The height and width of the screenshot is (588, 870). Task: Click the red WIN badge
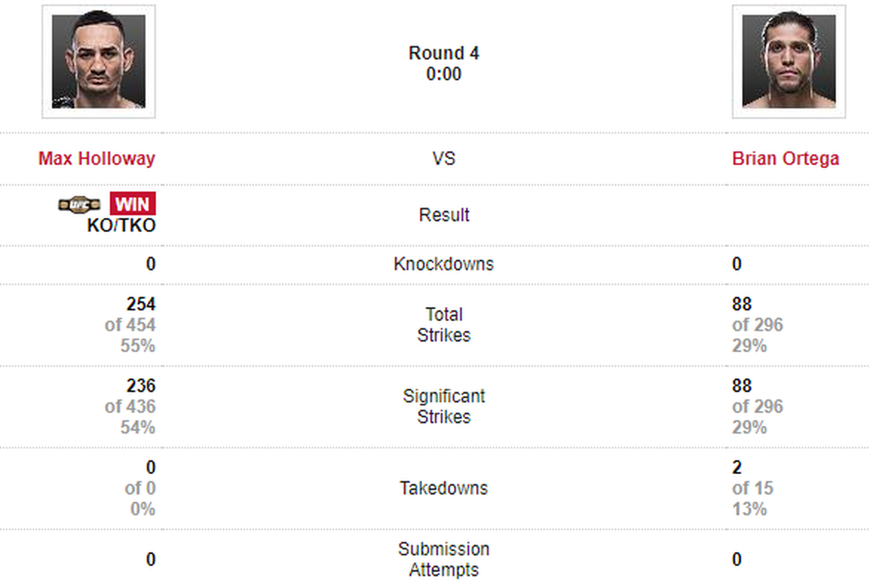[133, 204]
